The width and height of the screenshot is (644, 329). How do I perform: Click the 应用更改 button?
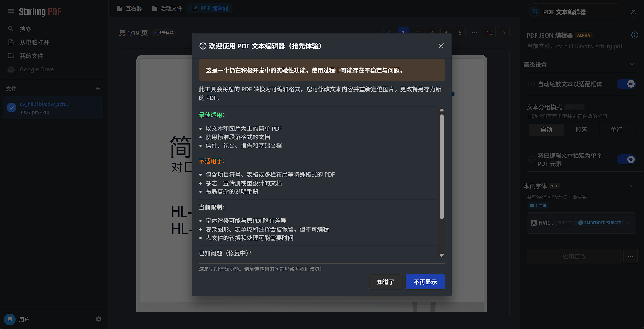(x=574, y=256)
